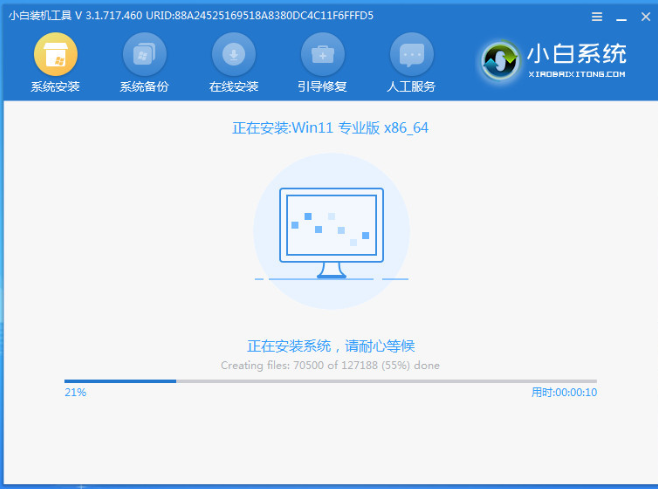Select the 在线安装 online install icon
The image size is (658, 489).
click(234, 55)
